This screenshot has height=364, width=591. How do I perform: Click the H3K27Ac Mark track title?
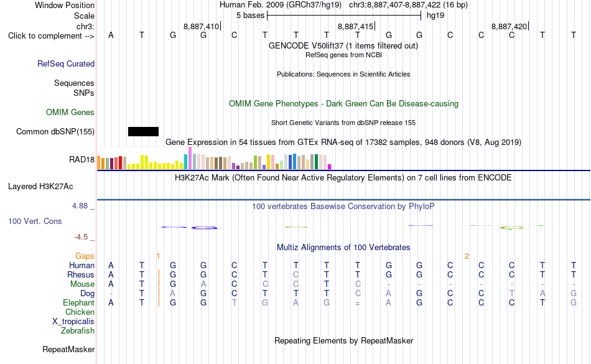343,177
